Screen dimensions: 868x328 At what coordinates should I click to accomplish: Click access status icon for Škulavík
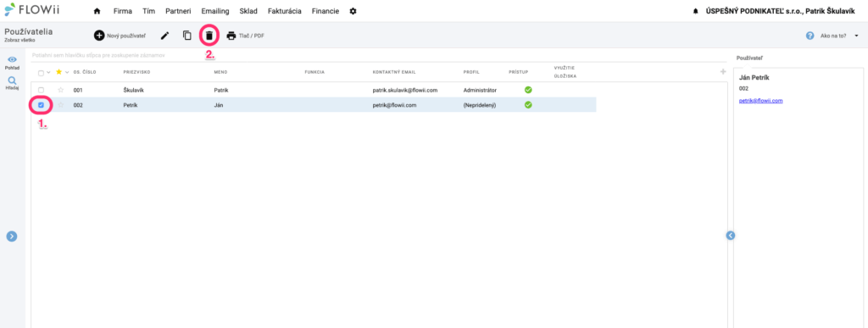coord(528,90)
